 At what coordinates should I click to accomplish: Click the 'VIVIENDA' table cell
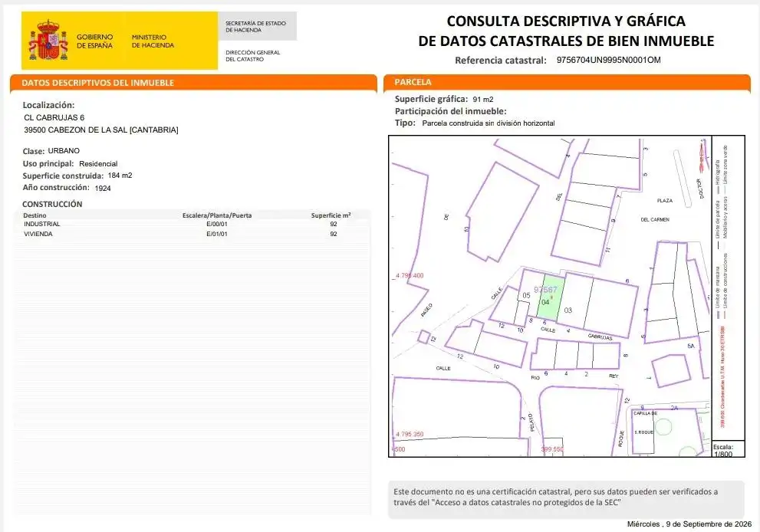(x=38, y=234)
